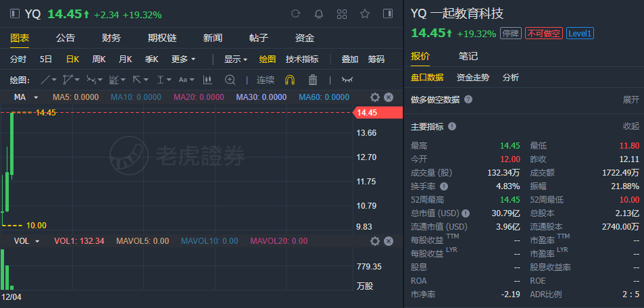The height and width of the screenshot is (308, 644).
Task: Select the line drawing tool
Action: click(46, 80)
